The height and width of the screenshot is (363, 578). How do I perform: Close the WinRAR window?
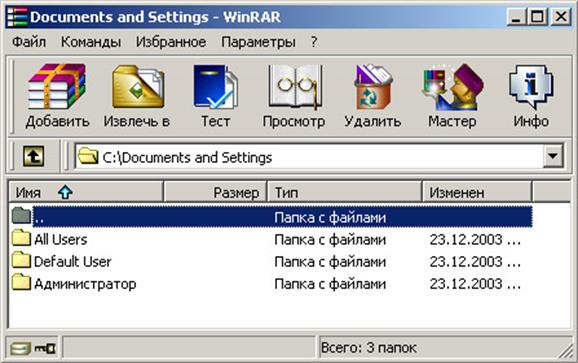tap(561, 17)
